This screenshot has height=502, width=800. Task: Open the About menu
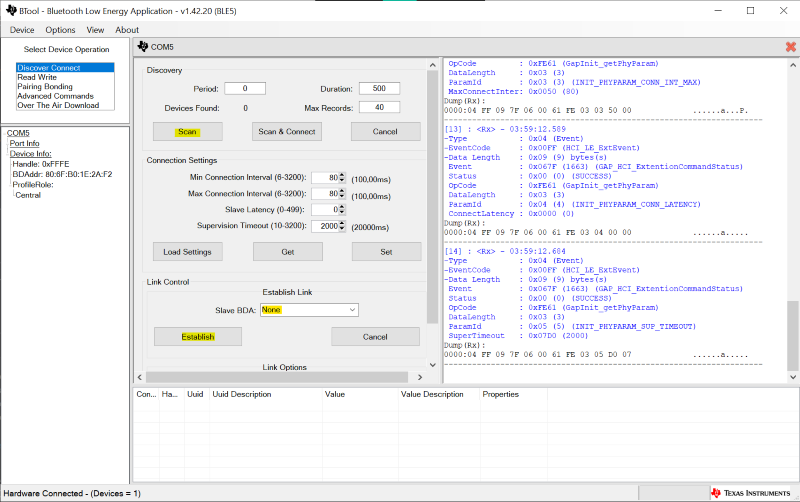click(127, 30)
